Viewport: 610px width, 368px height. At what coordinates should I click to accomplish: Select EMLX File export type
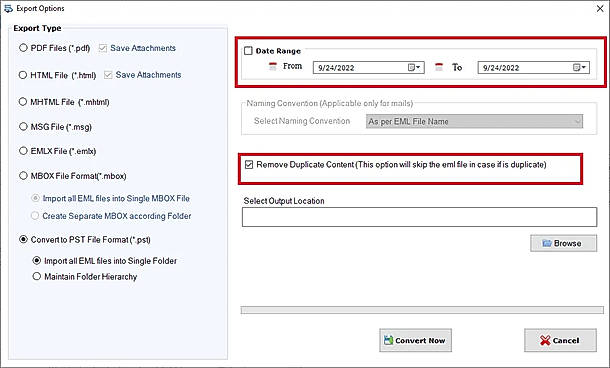point(23,151)
